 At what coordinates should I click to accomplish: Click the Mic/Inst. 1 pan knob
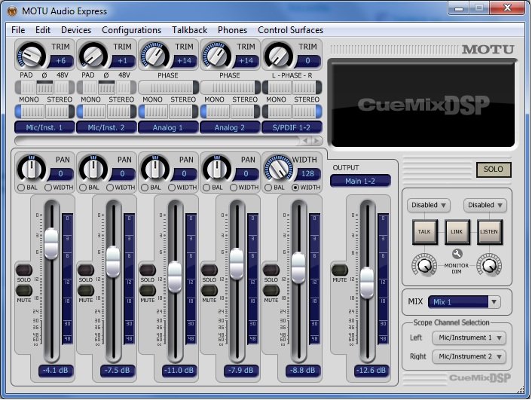[x=31, y=168]
